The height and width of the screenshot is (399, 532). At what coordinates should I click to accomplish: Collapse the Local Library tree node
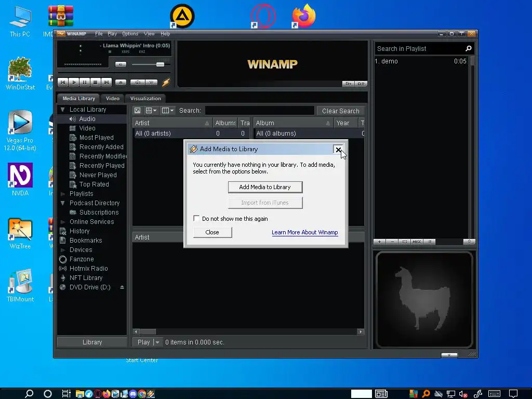[x=62, y=109]
